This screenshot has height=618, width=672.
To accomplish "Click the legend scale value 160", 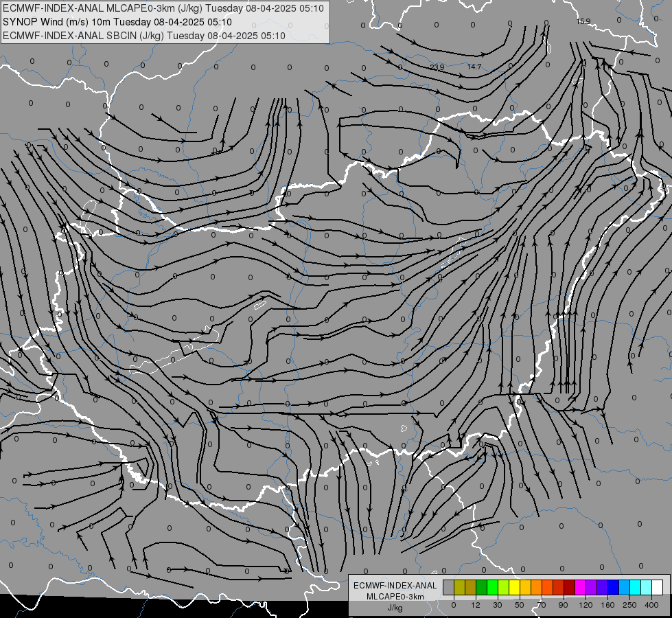I will pos(607,606).
